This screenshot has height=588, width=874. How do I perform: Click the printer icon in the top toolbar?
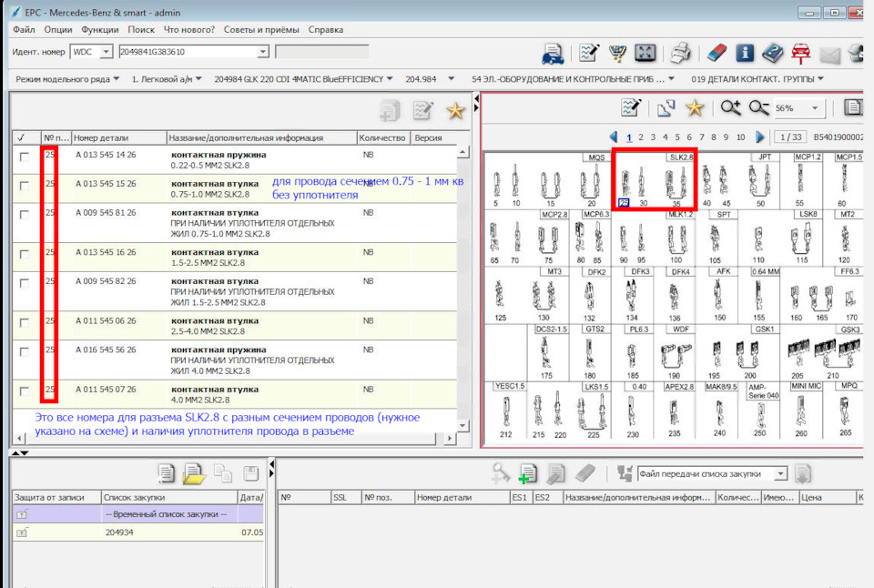tap(681, 53)
